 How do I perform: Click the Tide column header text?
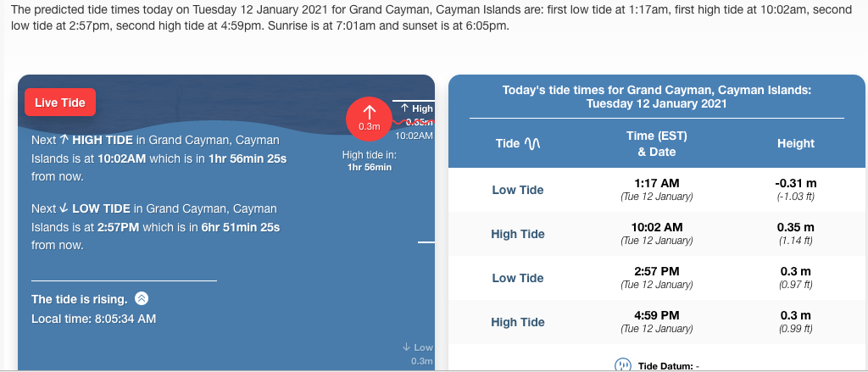point(507,144)
